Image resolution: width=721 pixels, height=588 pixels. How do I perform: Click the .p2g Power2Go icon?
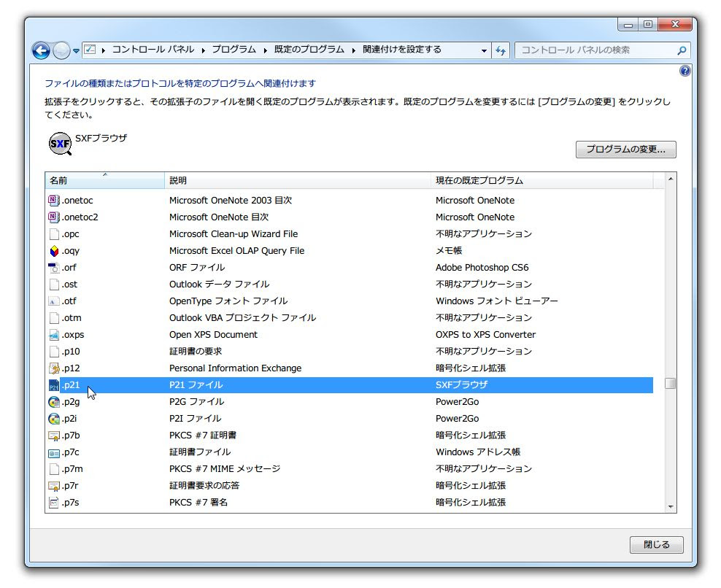tap(54, 402)
